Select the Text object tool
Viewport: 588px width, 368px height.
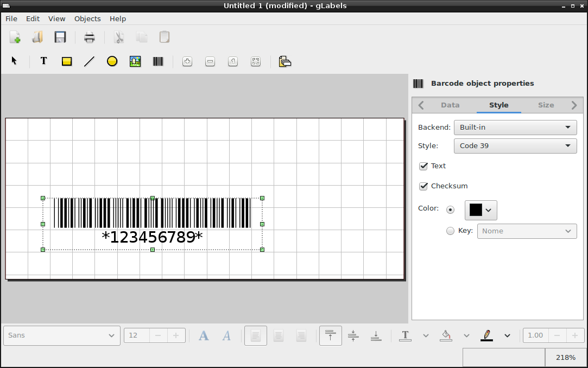(x=43, y=61)
